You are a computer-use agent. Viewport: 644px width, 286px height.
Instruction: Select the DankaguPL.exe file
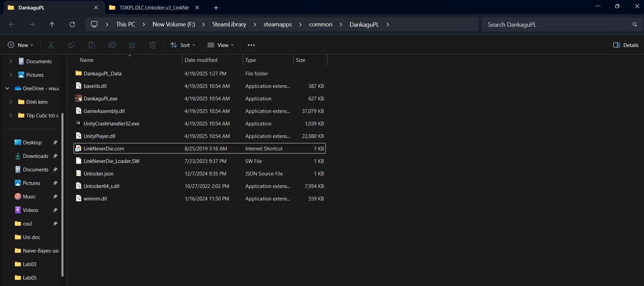point(101,99)
